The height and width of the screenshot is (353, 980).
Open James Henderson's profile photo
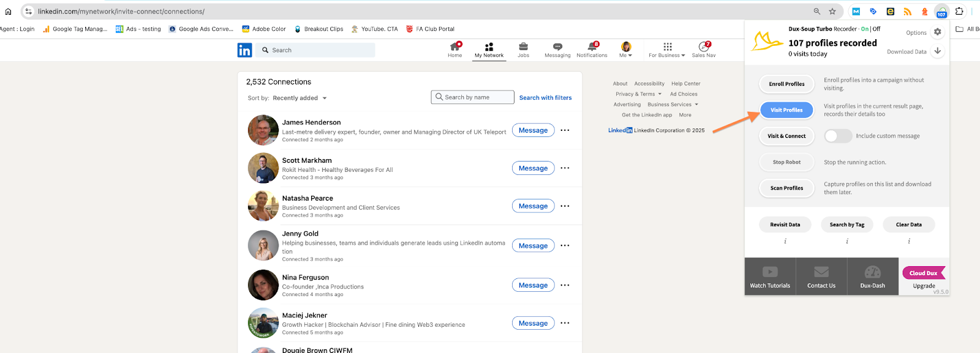point(263,130)
